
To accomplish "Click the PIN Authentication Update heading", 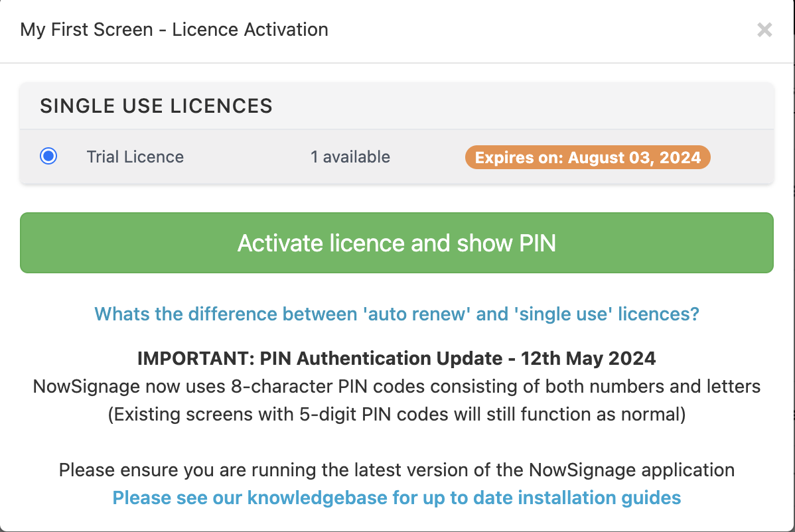I will point(396,358).
